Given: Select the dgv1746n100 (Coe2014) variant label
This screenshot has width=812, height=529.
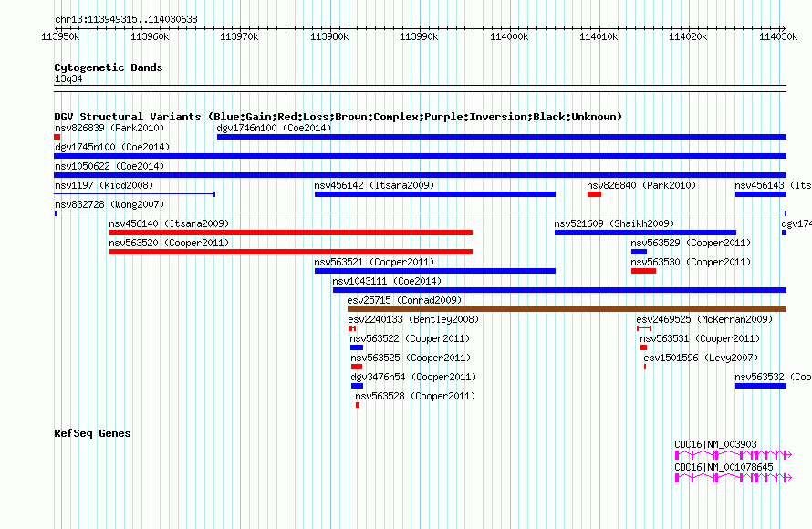Looking at the screenshot, I should coord(274,128).
